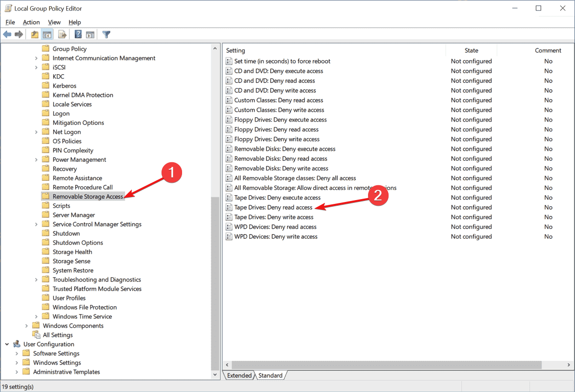Select CD and DVD: Deny execute access
Image resolution: width=575 pixels, height=392 pixels.
coord(278,71)
